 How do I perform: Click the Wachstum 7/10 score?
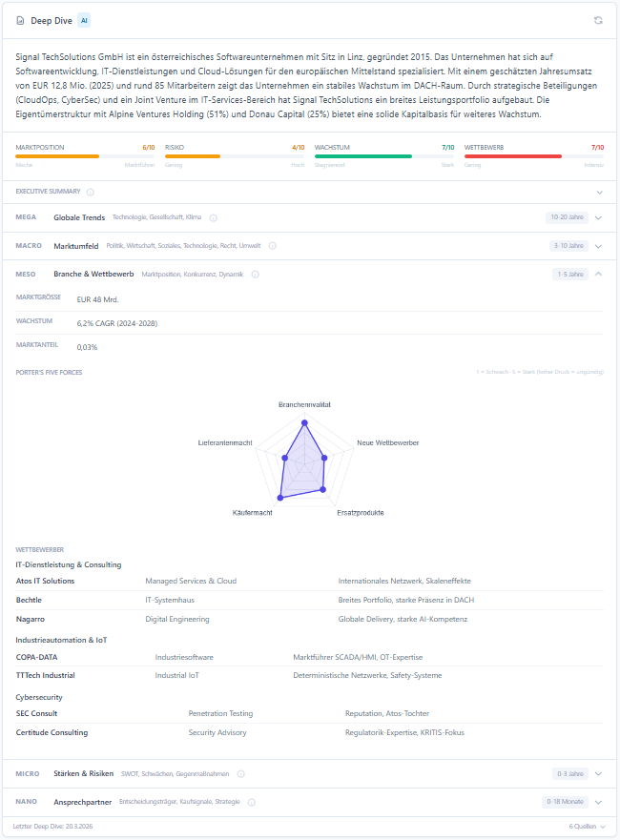tap(448, 148)
